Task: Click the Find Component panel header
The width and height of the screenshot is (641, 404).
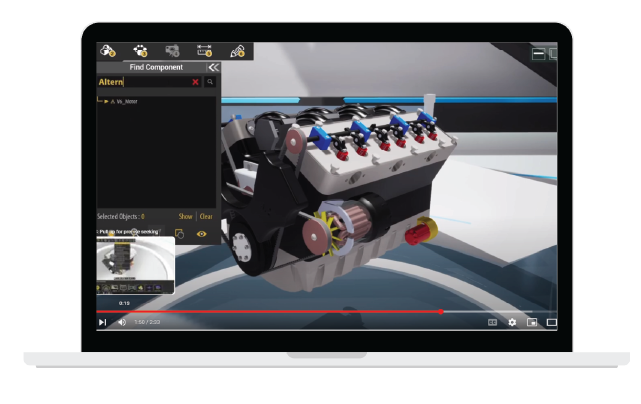Action: click(155, 67)
